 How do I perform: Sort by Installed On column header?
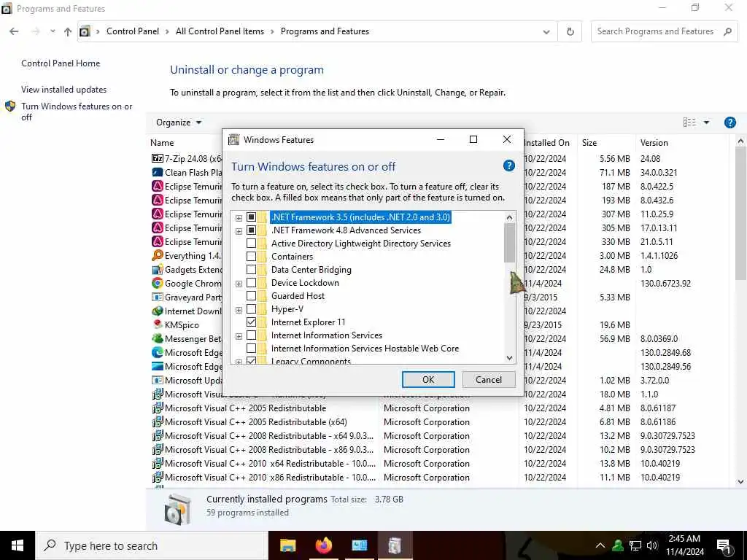click(547, 143)
